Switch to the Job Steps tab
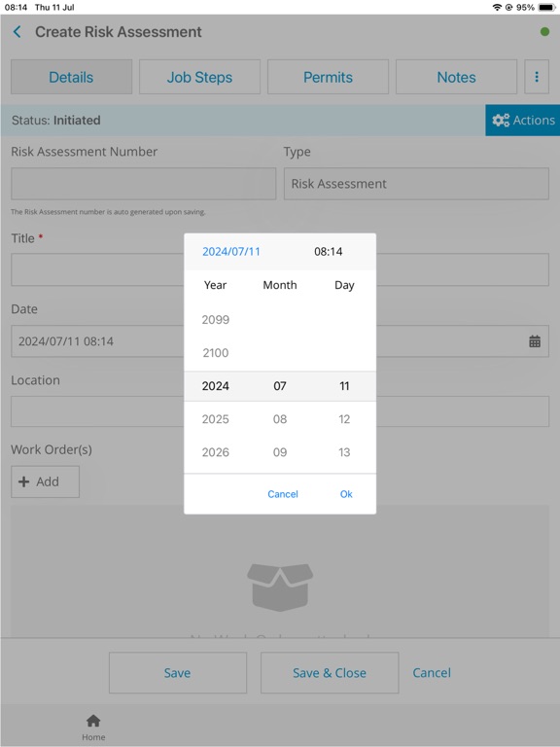The width and height of the screenshot is (560, 747). (x=199, y=77)
